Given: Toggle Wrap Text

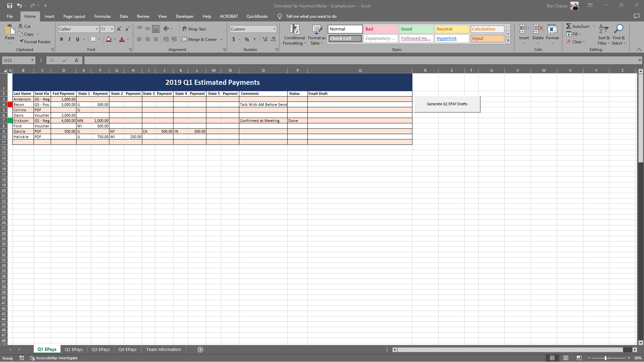Looking at the screenshot, I should [x=194, y=29].
